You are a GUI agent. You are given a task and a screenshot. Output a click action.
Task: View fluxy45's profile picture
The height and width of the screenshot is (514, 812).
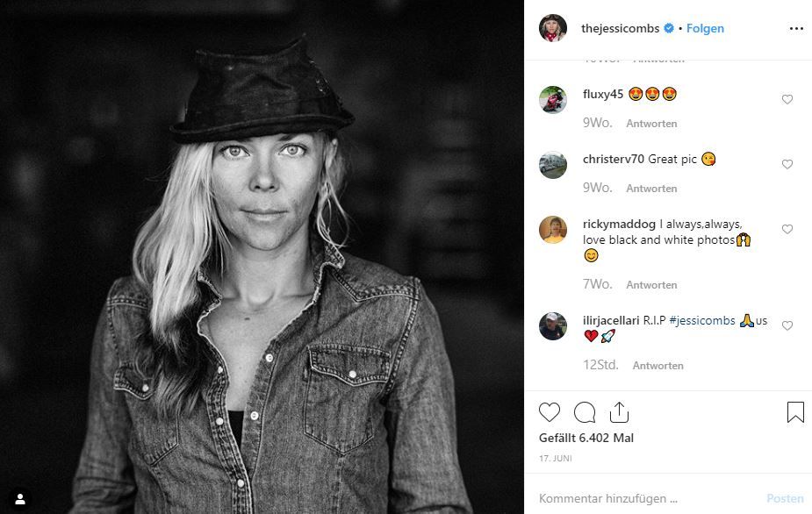(x=553, y=100)
